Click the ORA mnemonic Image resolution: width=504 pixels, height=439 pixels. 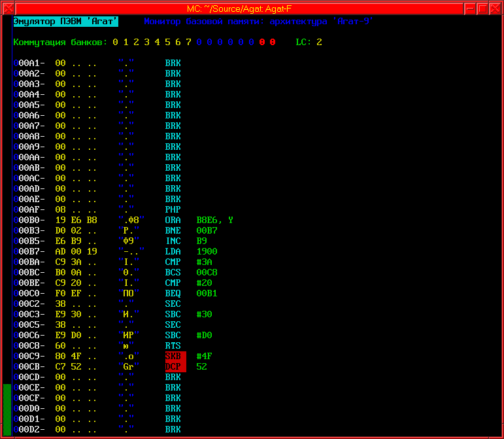point(173,220)
